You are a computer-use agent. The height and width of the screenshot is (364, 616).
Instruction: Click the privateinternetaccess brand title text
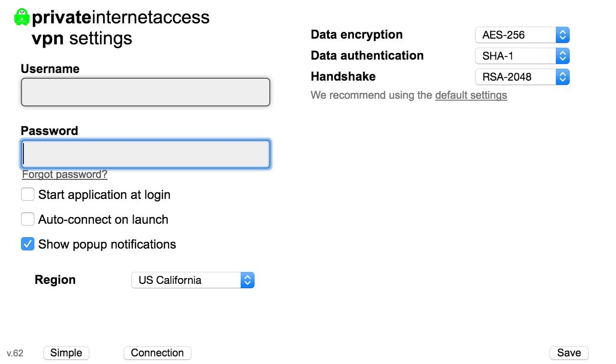pyautogui.click(x=120, y=17)
